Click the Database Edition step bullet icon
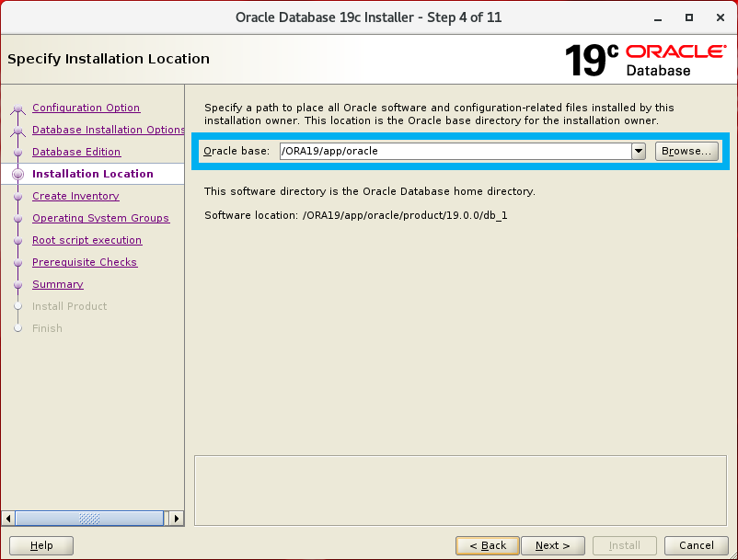 17,153
